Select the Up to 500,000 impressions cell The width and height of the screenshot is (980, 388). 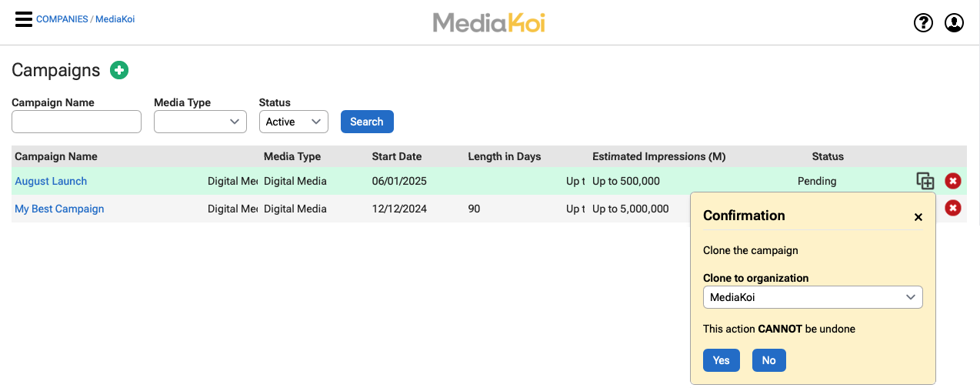pyautogui.click(x=626, y=181)
